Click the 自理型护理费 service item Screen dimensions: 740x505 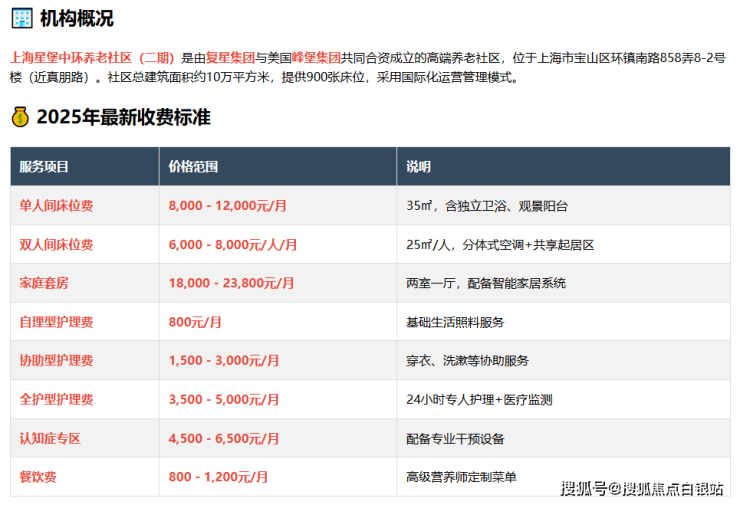coord(57,322)
